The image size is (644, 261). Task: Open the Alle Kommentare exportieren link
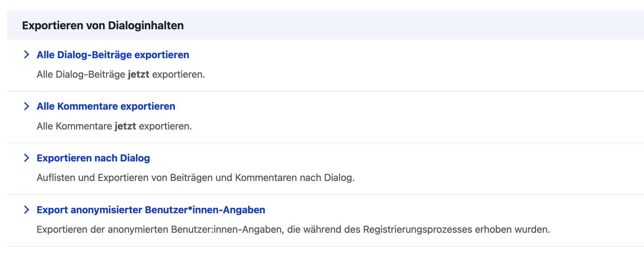pyautogui.click(x=106, y=106)
